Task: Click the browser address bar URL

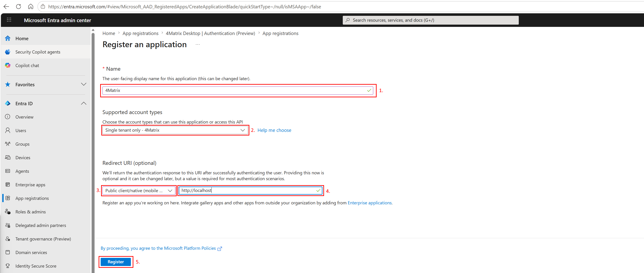Action: (185, 7)
